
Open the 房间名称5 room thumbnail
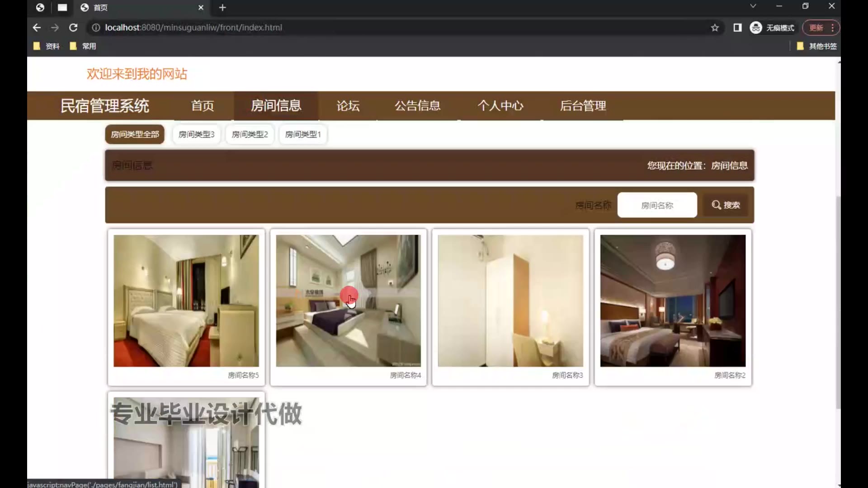click(x=186, y=300)
